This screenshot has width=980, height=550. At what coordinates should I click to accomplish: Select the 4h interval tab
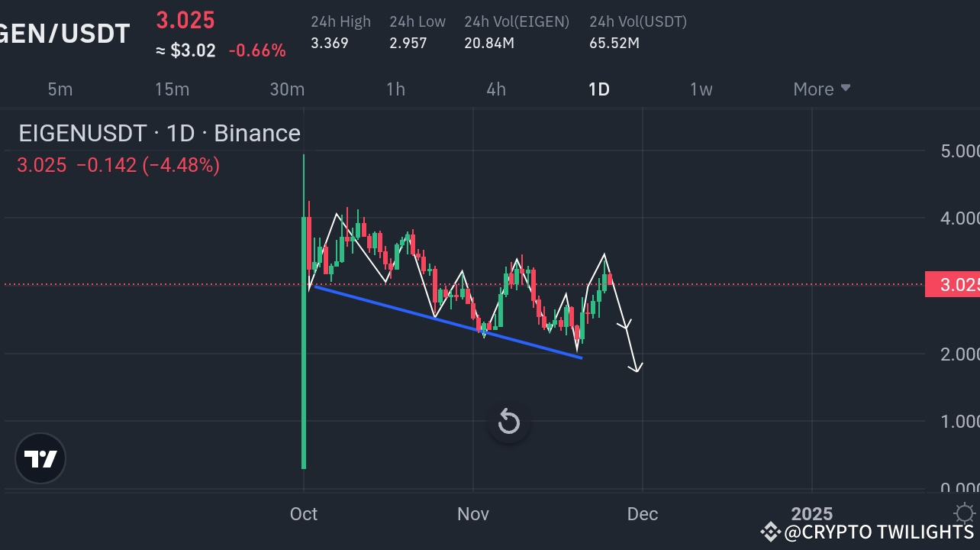[x=495, y=89]
